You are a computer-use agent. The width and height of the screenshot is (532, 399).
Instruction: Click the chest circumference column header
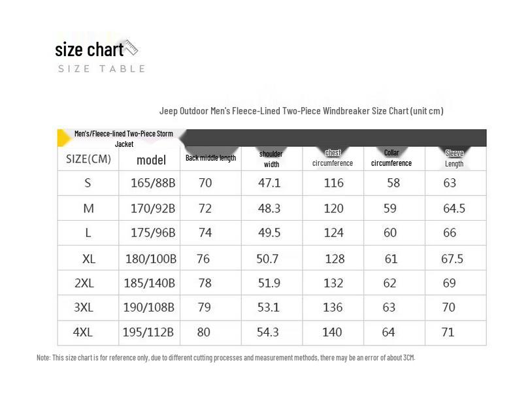click(x=333, y=158)
